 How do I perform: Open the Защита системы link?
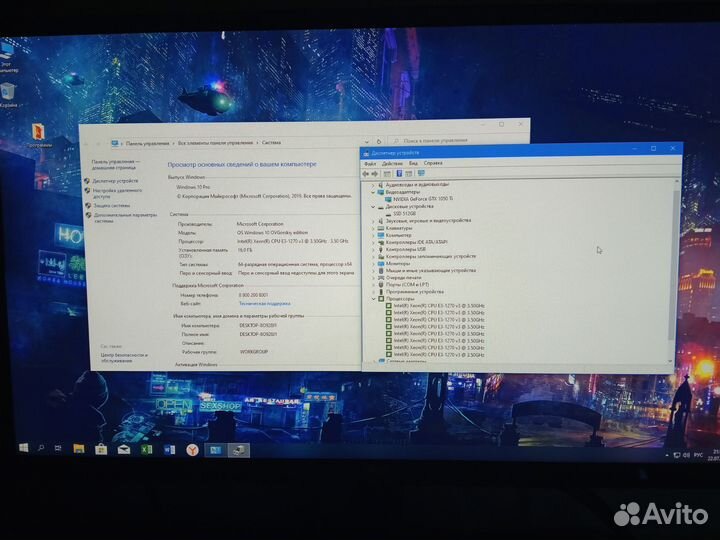[112, 206]
